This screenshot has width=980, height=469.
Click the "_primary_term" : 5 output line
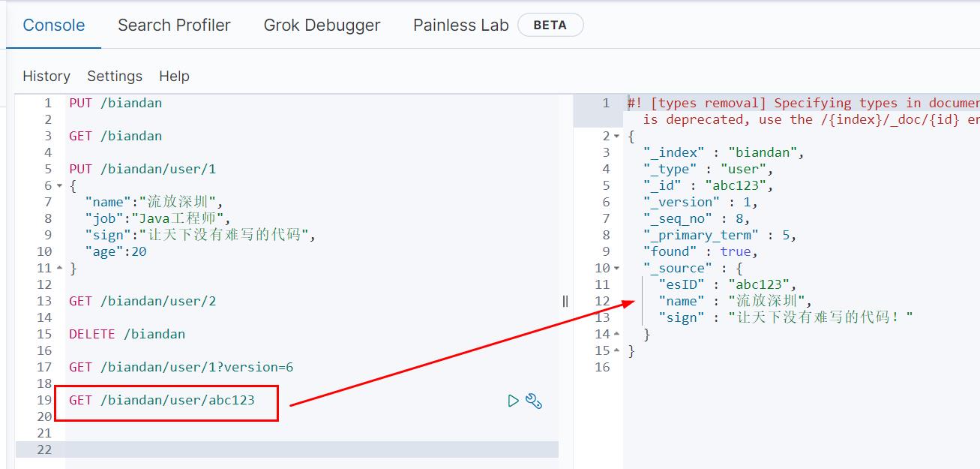(720, 235)
